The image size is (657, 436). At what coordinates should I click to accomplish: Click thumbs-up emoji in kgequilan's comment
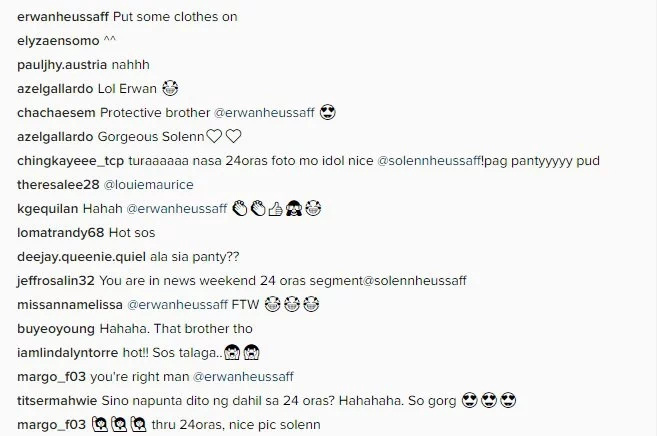pos(275,209)
